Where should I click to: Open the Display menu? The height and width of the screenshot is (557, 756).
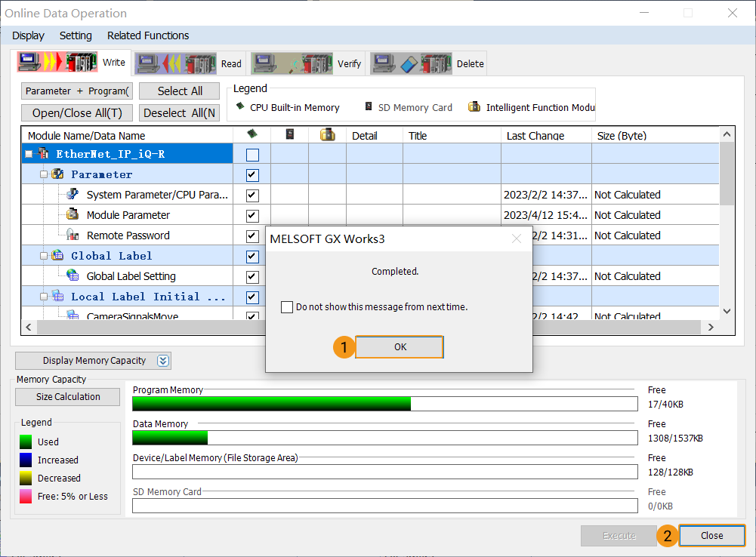(x=28, y=35)
